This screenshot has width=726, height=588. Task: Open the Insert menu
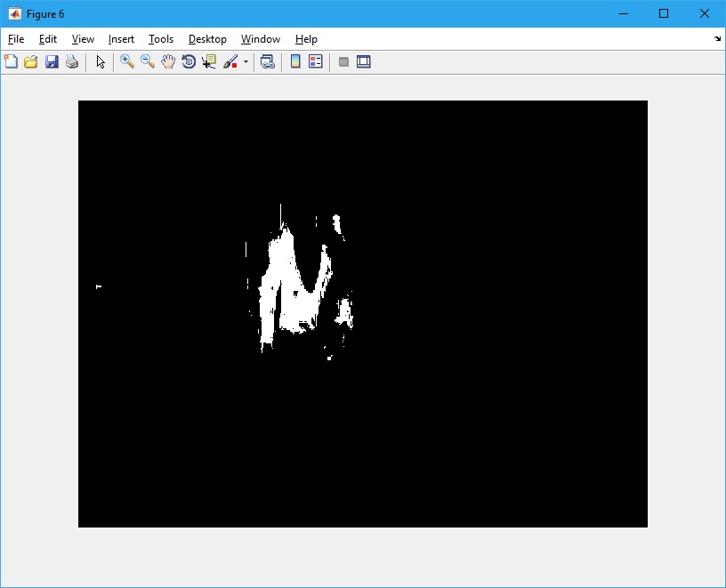point(121,39)
